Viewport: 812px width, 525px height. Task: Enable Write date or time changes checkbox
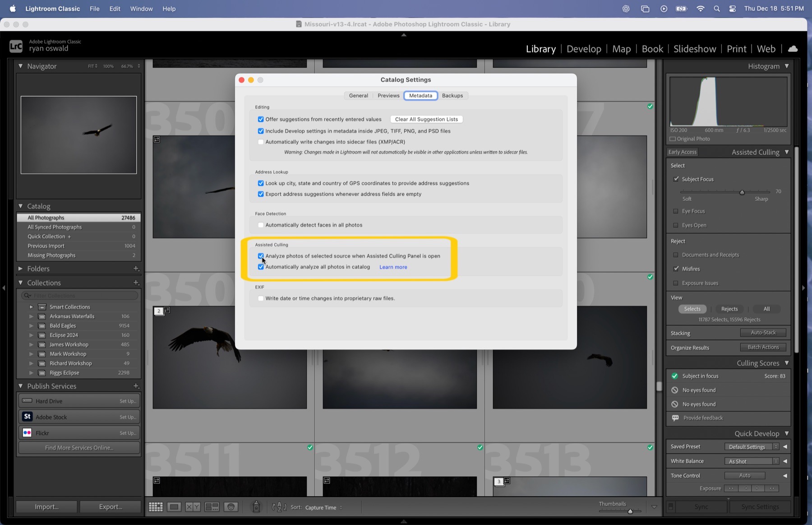[261, 298]
